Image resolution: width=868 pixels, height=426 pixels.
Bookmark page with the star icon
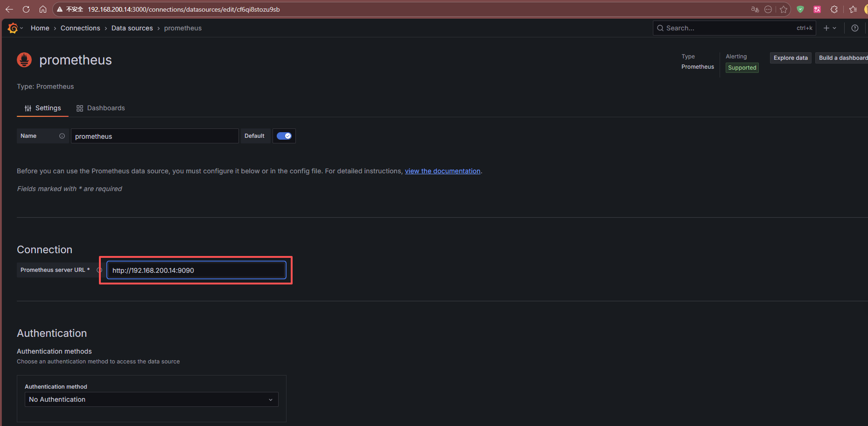[x=784, y=9]
